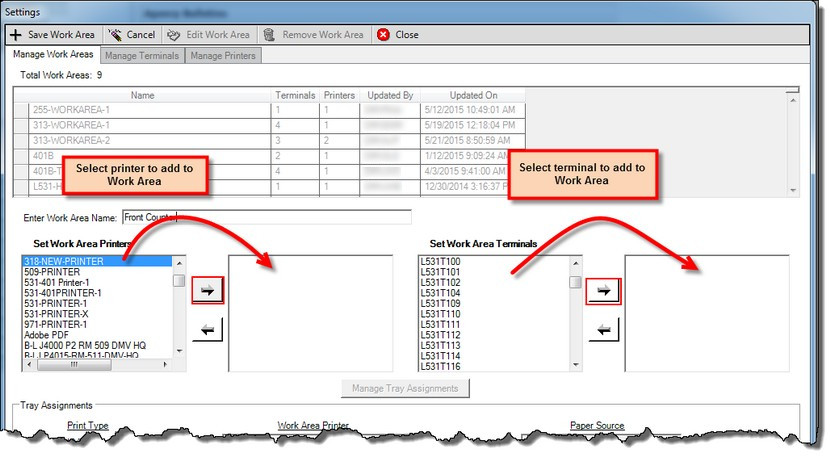The height and width of the screenshot is (462, 831).
Task: Click the Enter Work Area Name field
Action: pyautogui.click(x=267, y=217)
